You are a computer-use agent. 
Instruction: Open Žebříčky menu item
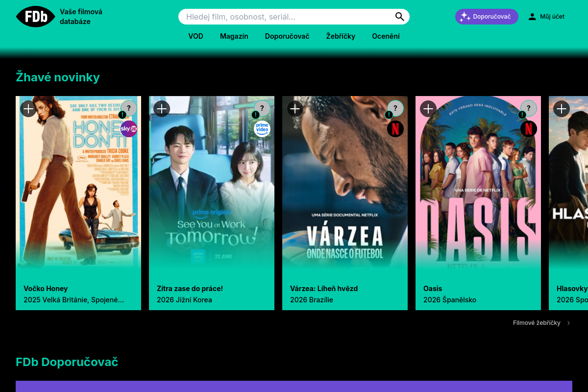[x=341, y=36]
